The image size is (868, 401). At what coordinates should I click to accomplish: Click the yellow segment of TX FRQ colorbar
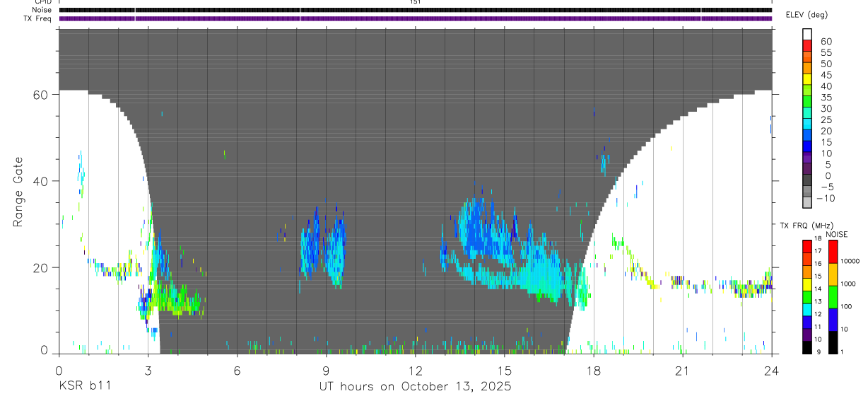(807, 284)
